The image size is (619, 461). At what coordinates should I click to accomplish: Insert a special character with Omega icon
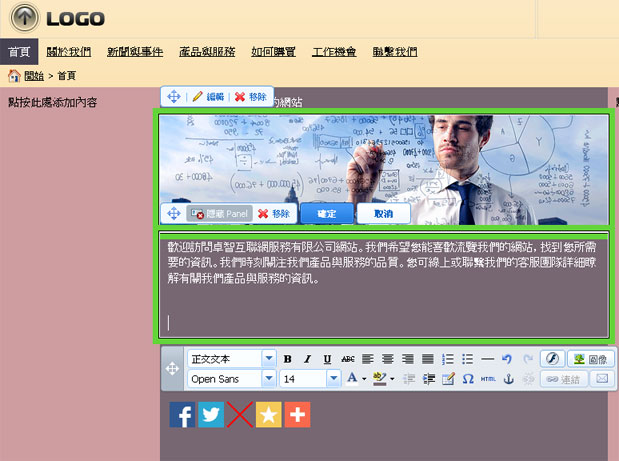point(468,379)
